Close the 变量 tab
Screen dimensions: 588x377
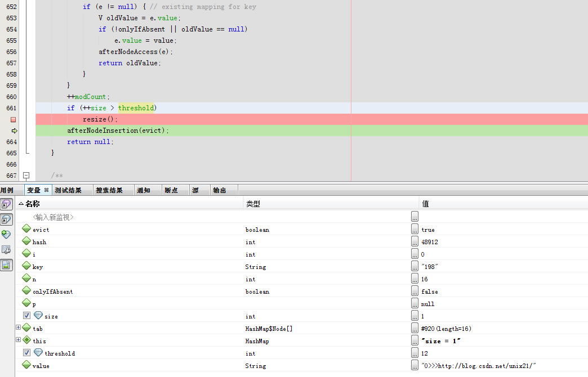coord(47,190)
